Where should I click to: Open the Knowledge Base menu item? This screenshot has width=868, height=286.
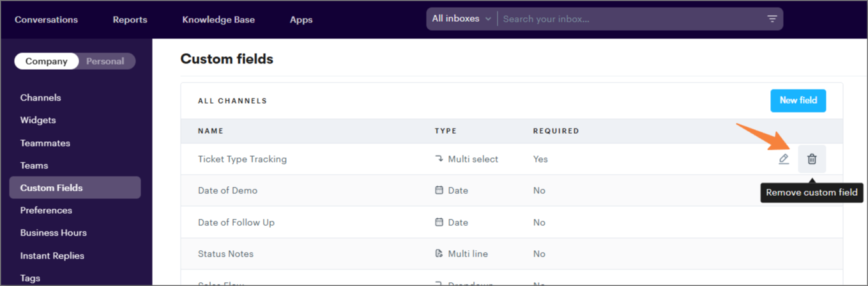coord(218,20)
